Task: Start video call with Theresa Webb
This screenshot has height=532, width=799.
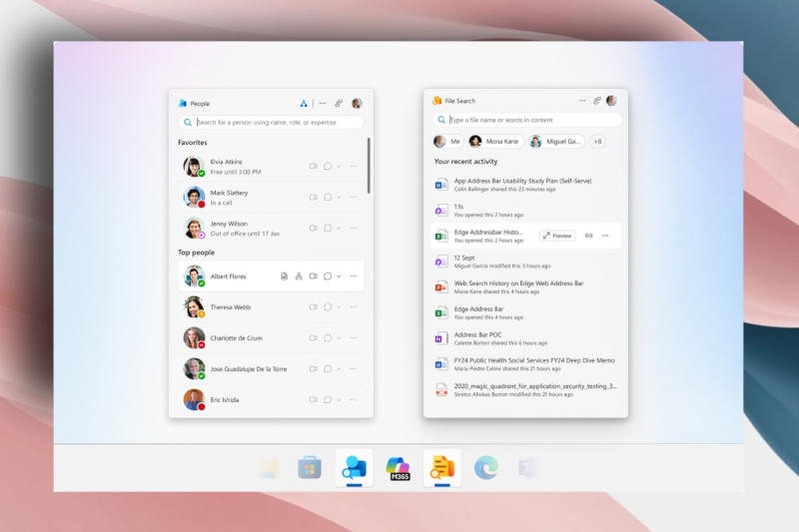Action: coord(313,307)
